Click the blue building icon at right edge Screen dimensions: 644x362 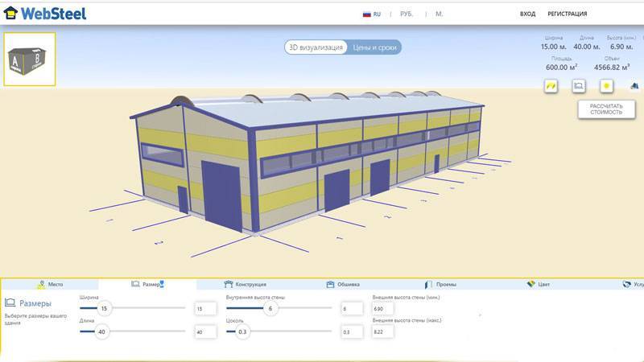(634, 85)
